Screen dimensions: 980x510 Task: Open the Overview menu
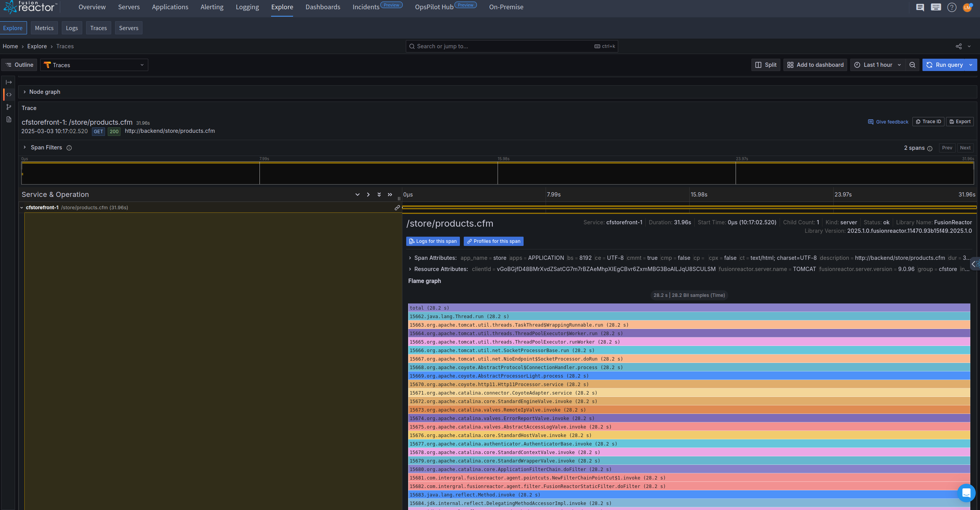[92, 7]
